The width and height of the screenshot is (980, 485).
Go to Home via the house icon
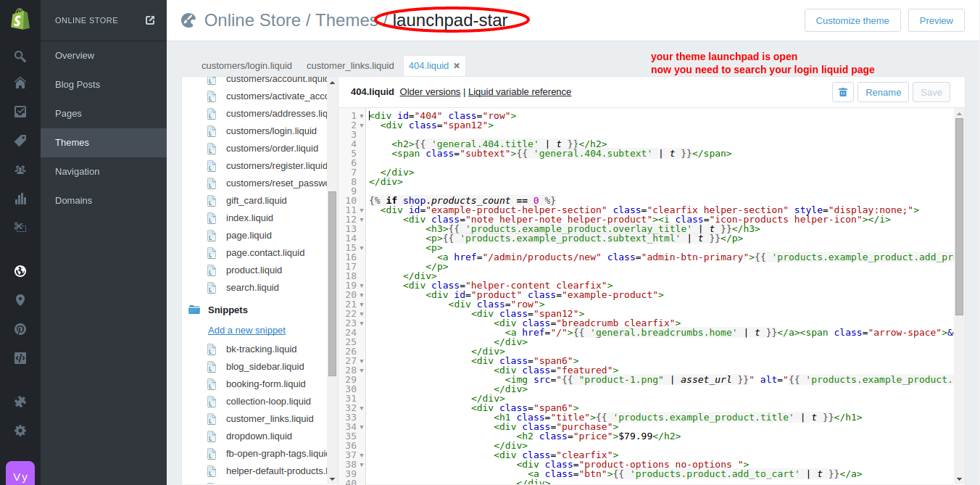(x=20, y=83)
